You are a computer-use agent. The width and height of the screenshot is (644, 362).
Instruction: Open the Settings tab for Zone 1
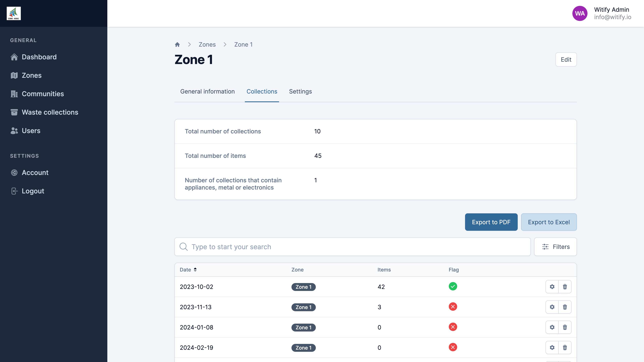pos(300,92)
